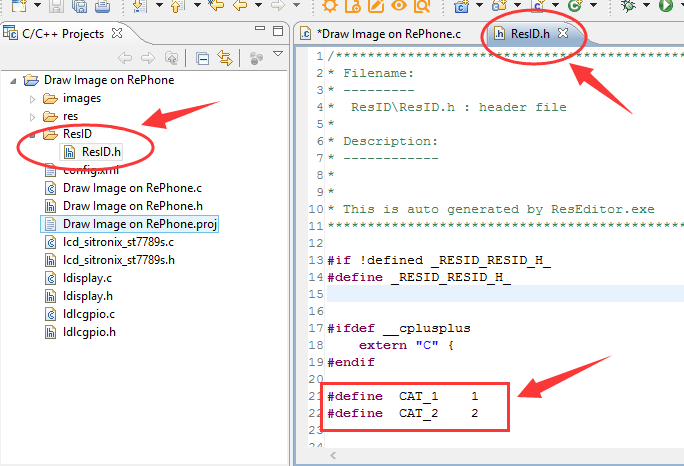Image resolution: width=684 pixels, height=466 pixels.
Task: Expand the images folder
Action: click(32, 99)
